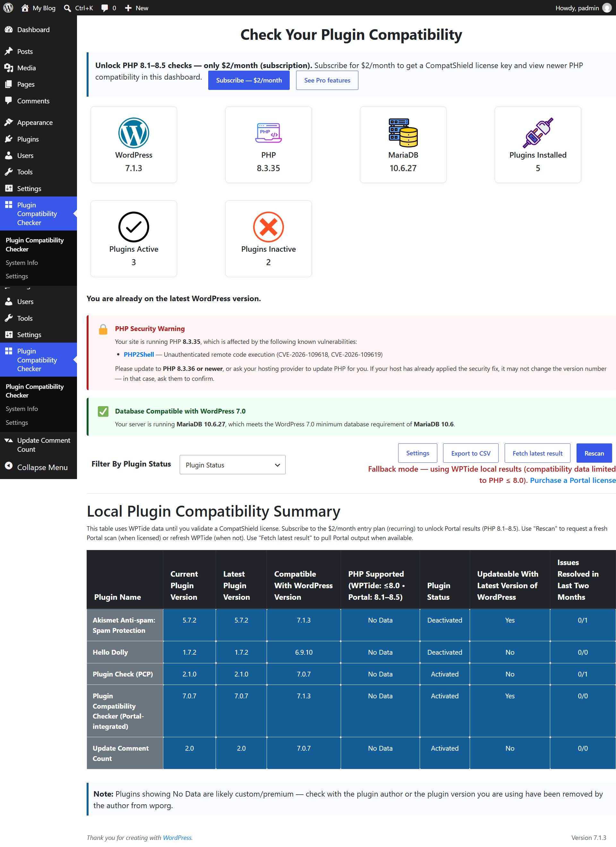616x847 pixels.
Task: Open the PHP2Shell vulnerability link
Action: click(139, 354)
